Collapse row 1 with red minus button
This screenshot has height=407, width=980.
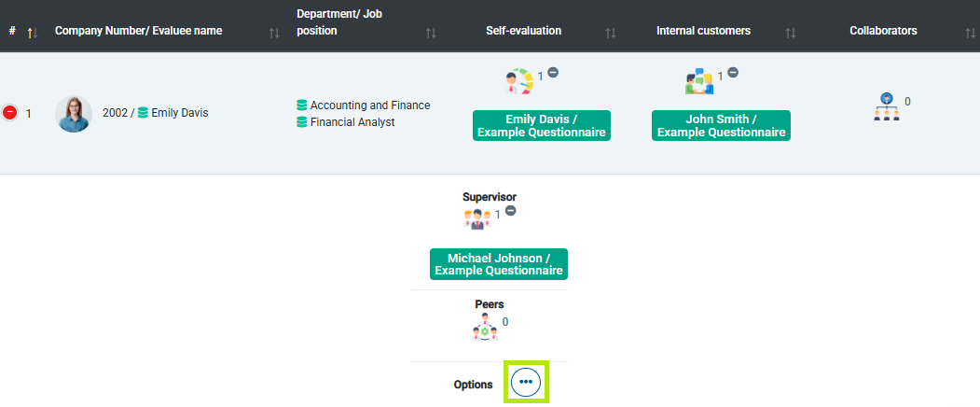pos(10,113)
